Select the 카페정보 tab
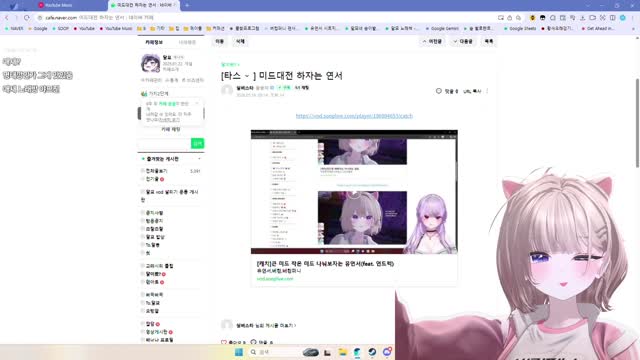Image resolution: width=640 pixels, height=360 pixels. (154, 42)
